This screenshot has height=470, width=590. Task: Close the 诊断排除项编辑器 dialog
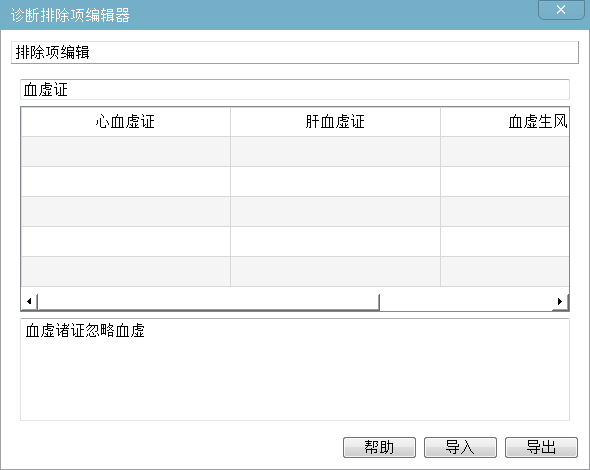[x=561, y=10]
